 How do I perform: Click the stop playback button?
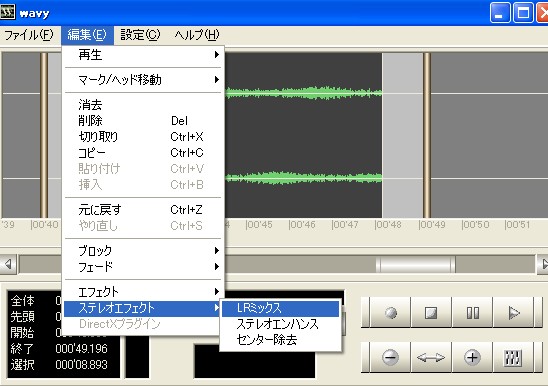(431, 313)
